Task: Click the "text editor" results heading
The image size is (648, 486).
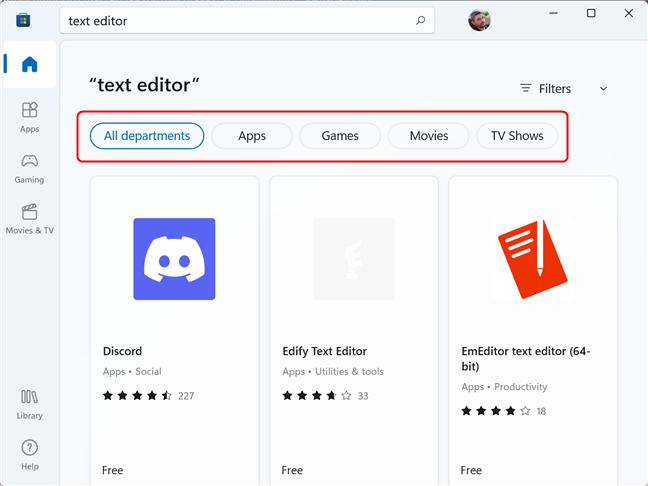Action: [x=144, y=85]
